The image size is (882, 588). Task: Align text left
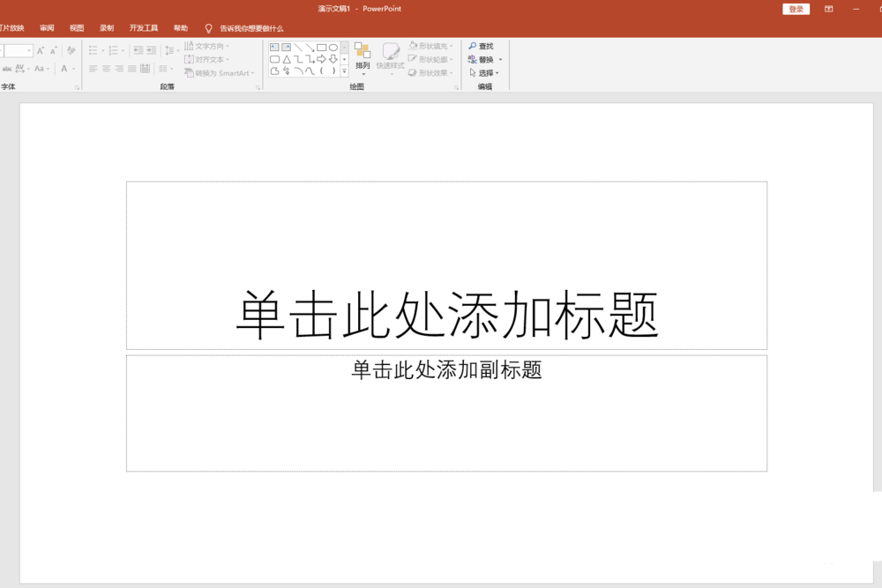click(x=93, y=69)
